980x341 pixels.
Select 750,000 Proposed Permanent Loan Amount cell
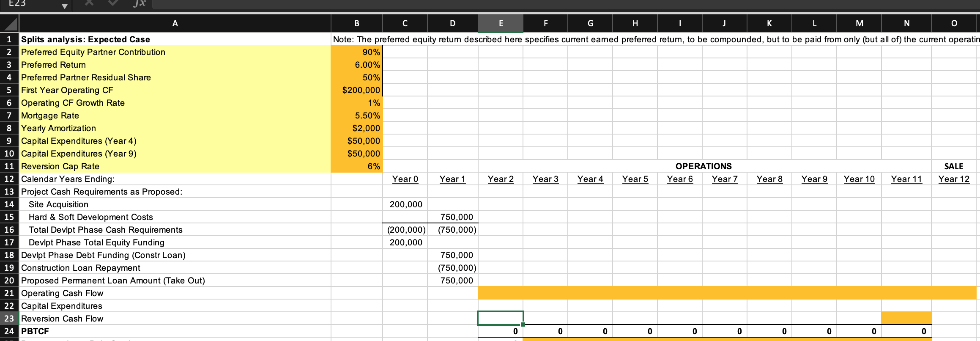(x=453, y=280)
